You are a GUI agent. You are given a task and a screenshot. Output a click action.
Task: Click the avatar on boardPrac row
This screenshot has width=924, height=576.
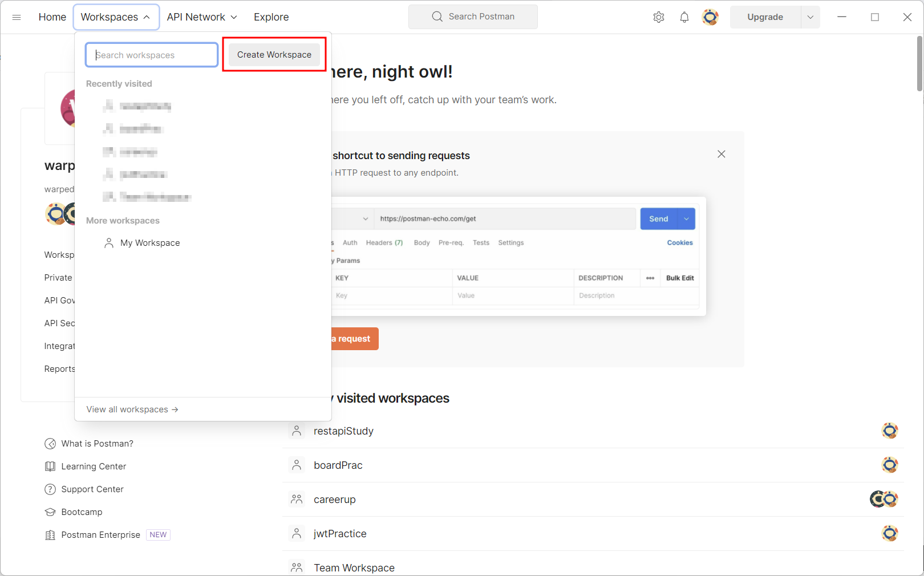pyautogui.click(x=890, y=465)
